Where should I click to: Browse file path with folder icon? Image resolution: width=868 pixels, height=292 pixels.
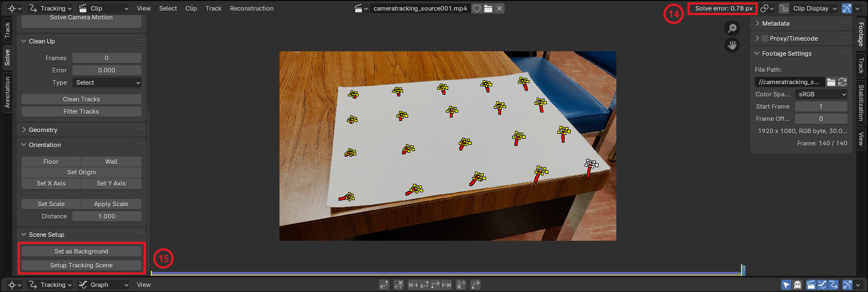(831, 82)
